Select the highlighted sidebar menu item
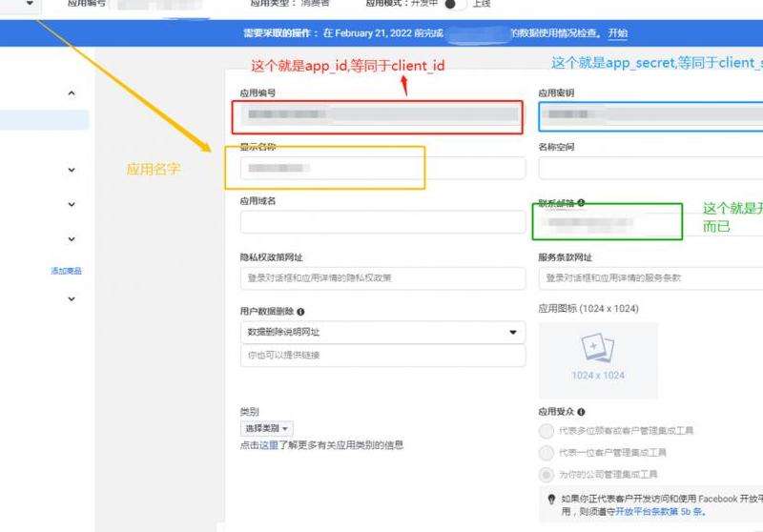Viewport: 763px width, 532px height. 44,119
